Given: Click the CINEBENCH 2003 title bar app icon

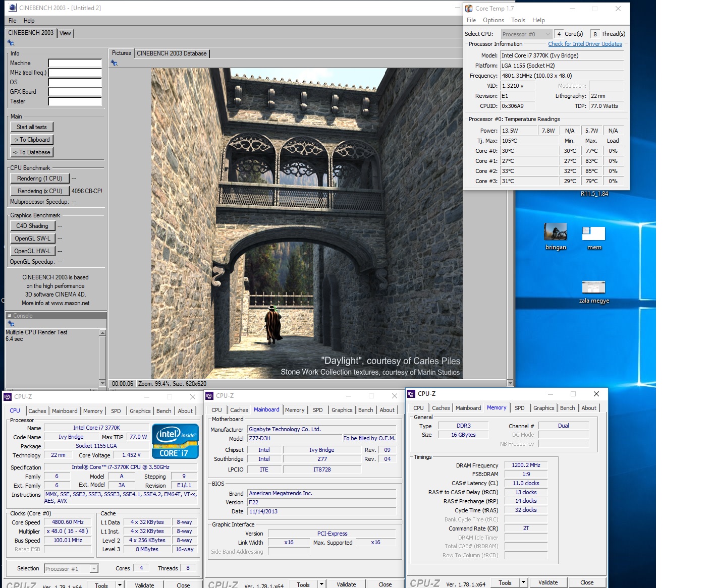Looking at the screenshot, I should pos(13,8).
